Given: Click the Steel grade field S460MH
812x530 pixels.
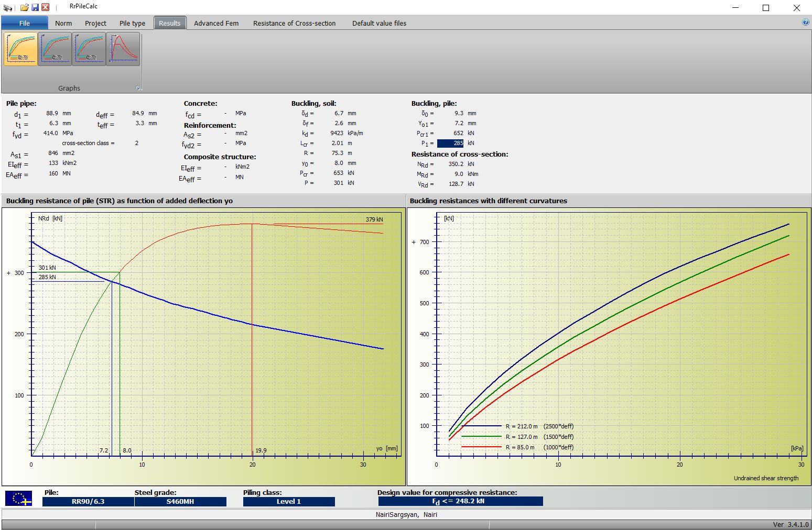Looking at the screenshot, I should pos(180,501).
